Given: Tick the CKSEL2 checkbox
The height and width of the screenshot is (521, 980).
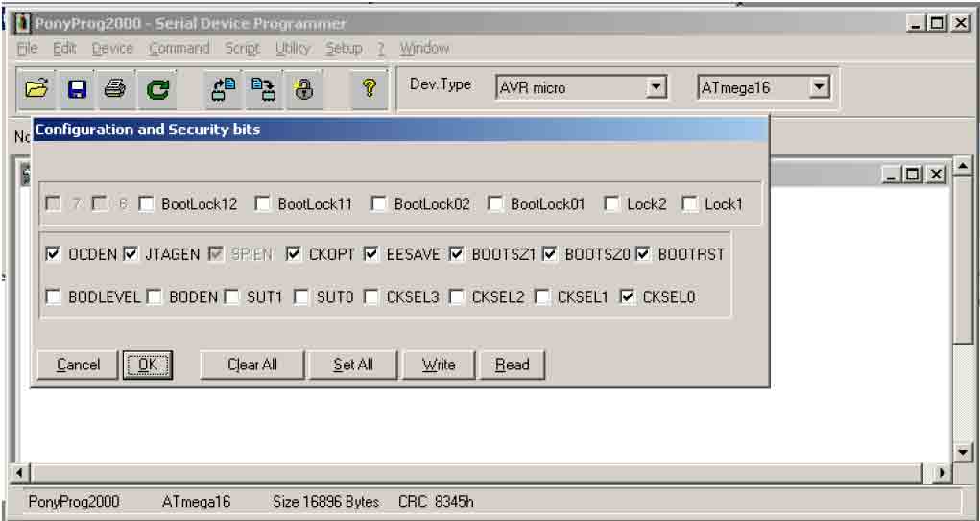Looking at the screenshot, I should (x=457, y=297).
